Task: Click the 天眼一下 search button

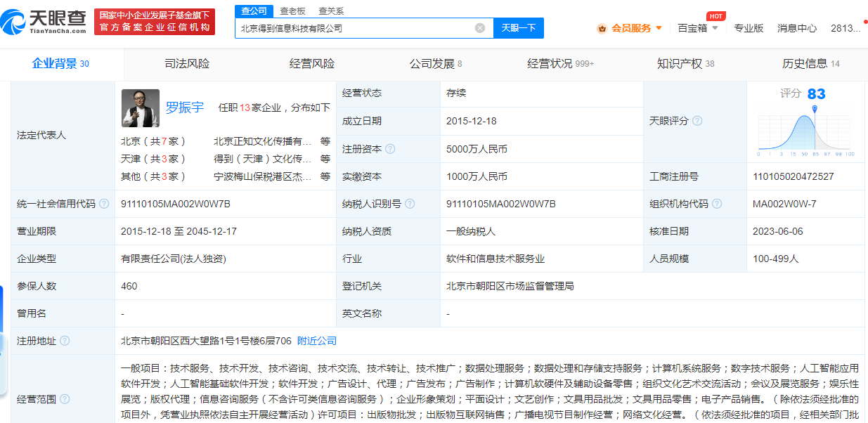Action: [519, 28]
